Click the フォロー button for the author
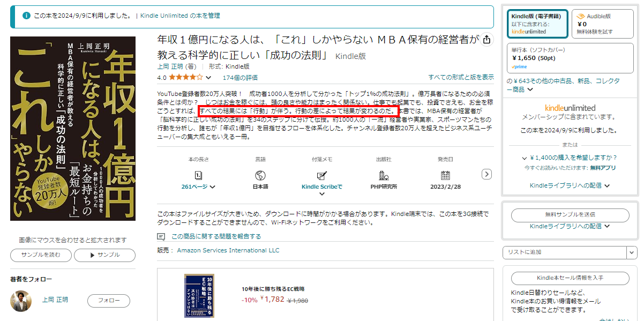This screenshot has width=644, height=321. (x=108, y=301)
